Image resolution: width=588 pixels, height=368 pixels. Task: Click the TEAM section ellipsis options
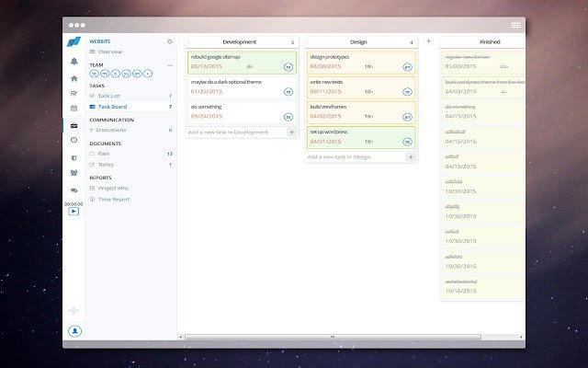click(170, 65)
